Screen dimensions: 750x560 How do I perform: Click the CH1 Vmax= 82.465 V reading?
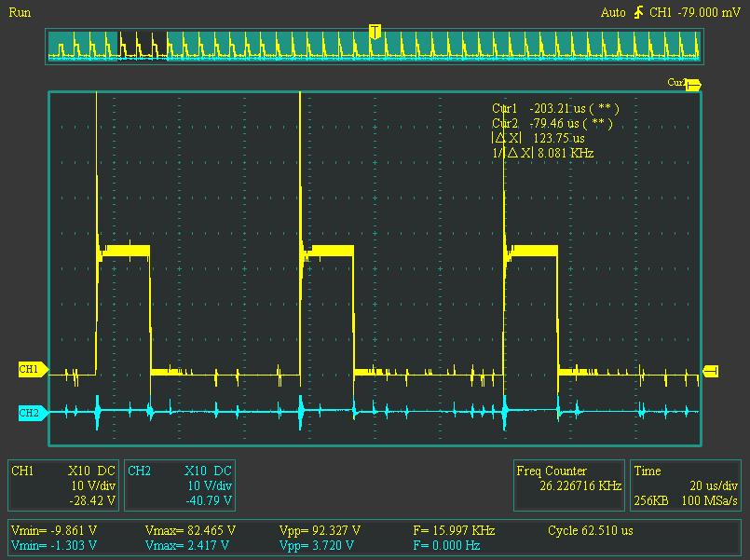click(x=191, y=530)
